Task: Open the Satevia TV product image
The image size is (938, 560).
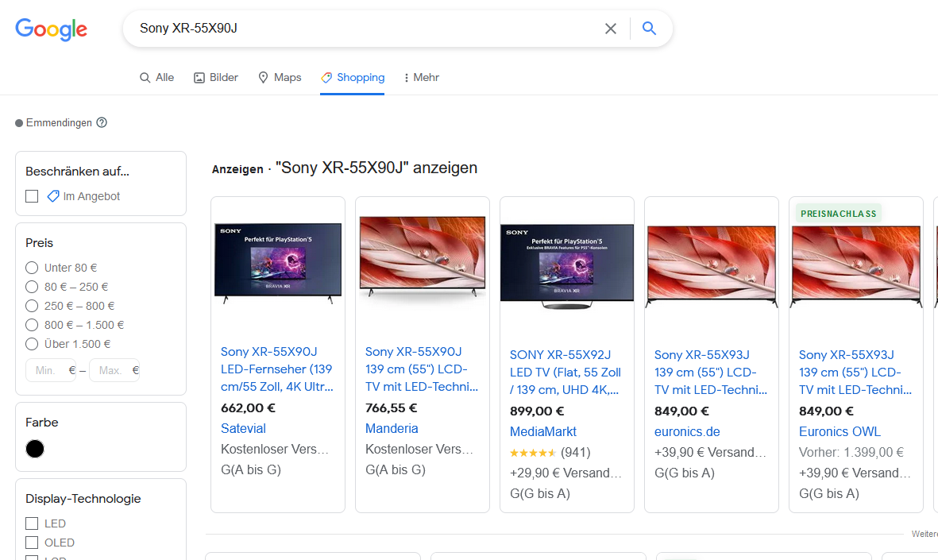Action: click(278, 263)
